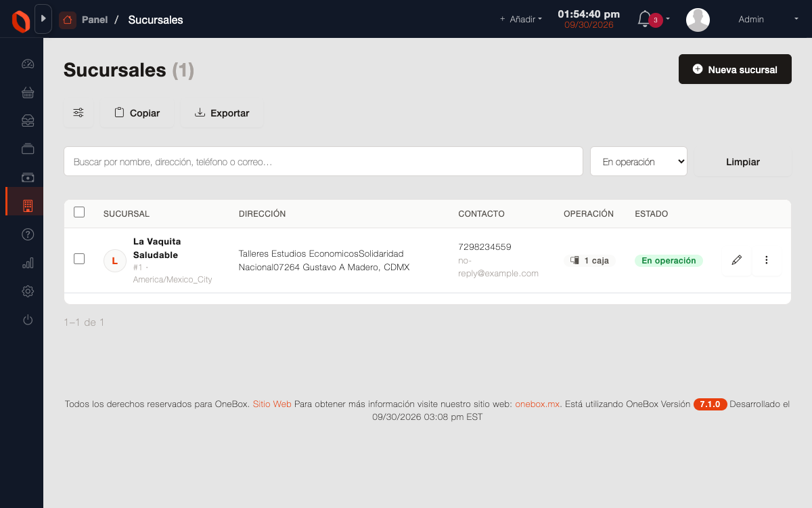This screenshot has width=812, height=508.
Task: Click the Sitio Web footer link
Action: (272, 404)
